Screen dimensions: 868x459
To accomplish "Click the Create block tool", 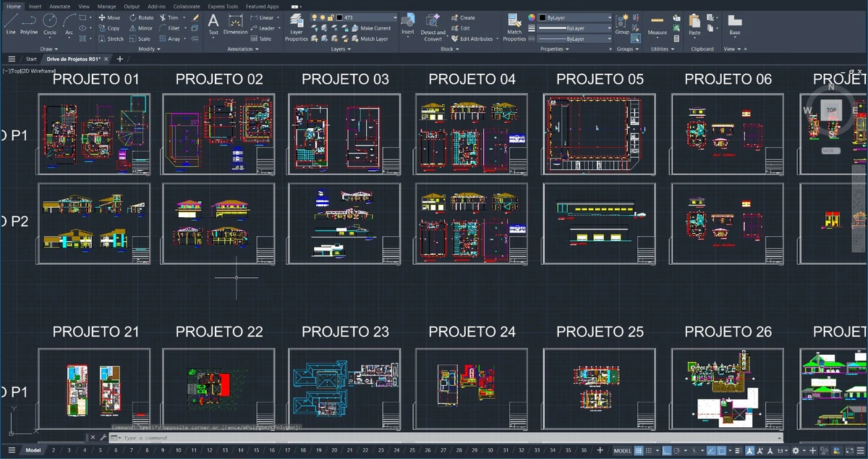I will pyautogui.click(x=463, y=17).
